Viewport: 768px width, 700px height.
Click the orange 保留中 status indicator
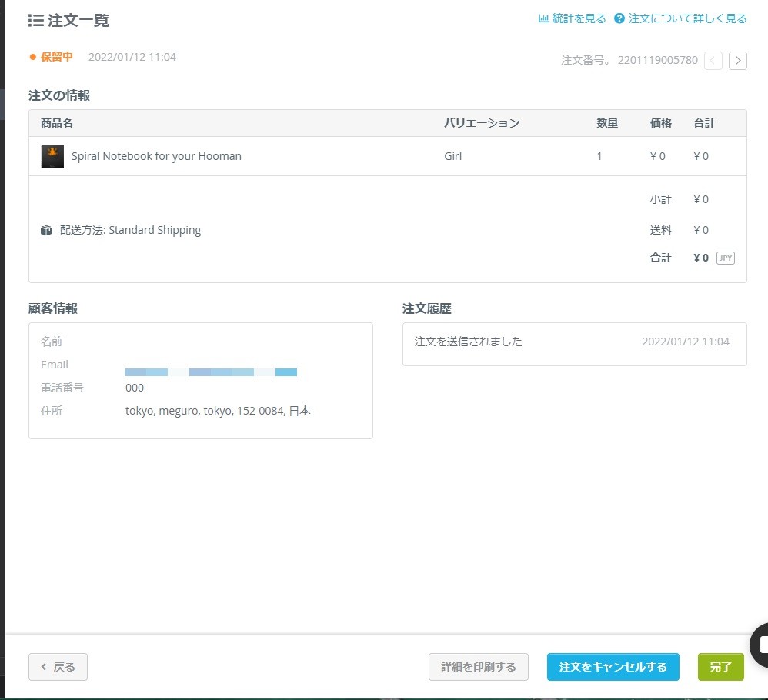point(52,57)
